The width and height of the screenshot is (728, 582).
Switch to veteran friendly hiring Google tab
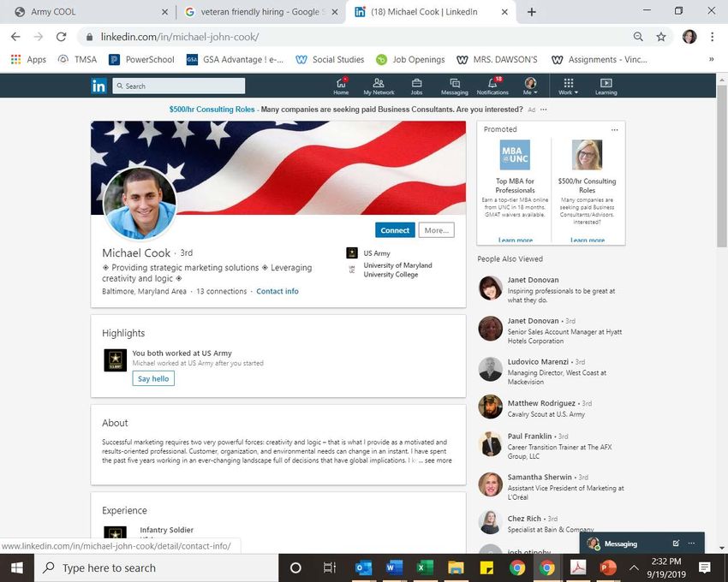(260, 12)
